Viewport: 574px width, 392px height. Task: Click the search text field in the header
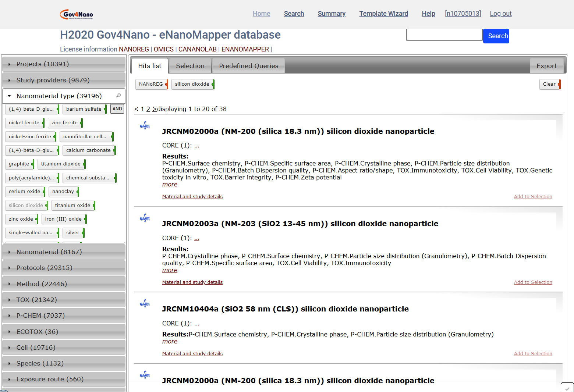pos(444,35)
